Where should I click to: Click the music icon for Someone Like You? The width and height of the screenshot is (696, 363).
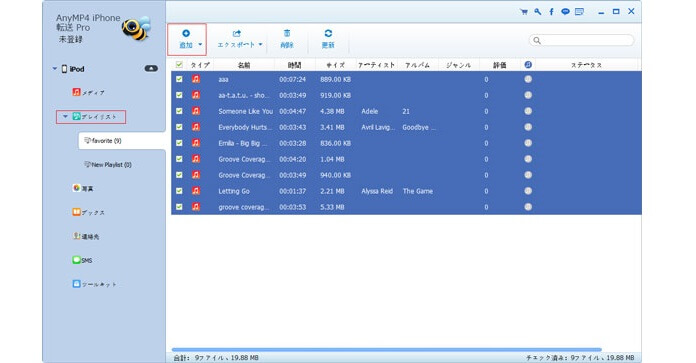click(196, 111)
